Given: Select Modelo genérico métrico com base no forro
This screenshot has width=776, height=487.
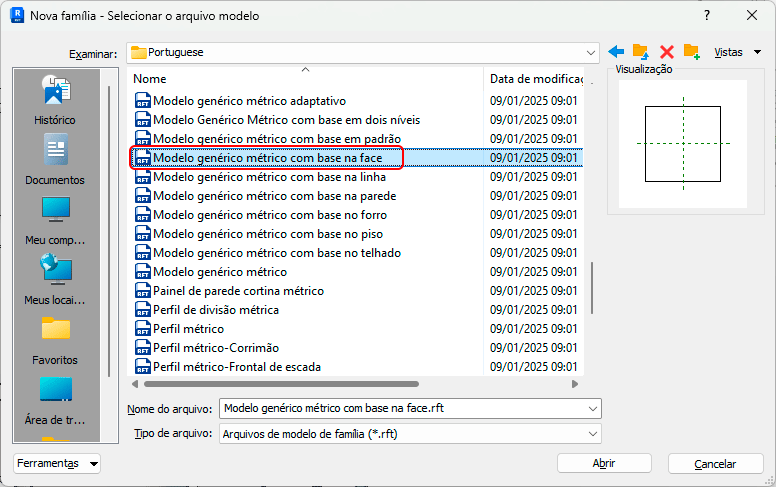Looking at the screenshot, I should click(x=270, y=215).
